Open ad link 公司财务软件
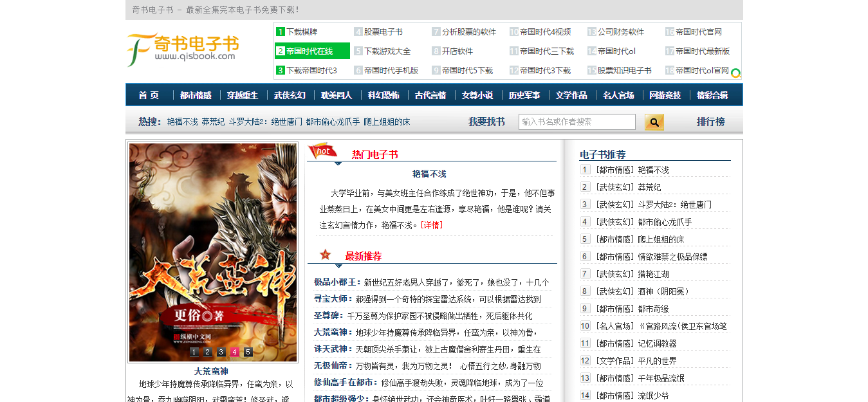The height and width of the screenshot is (402, 868). point(621,32)
